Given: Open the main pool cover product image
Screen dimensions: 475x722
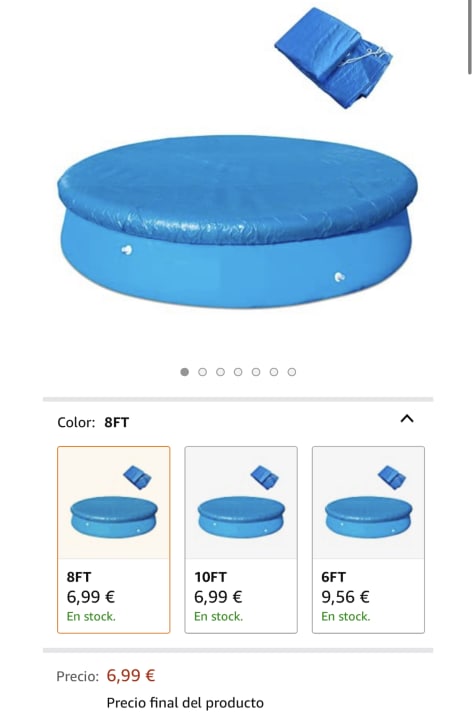Looking at the screenshot, I should (237, 222).
